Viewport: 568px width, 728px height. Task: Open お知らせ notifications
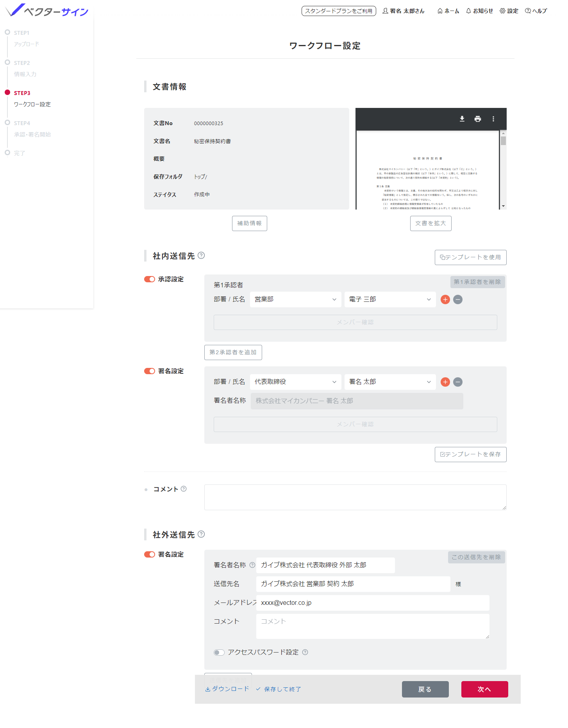pyautogui.click(x=479, y=11)
